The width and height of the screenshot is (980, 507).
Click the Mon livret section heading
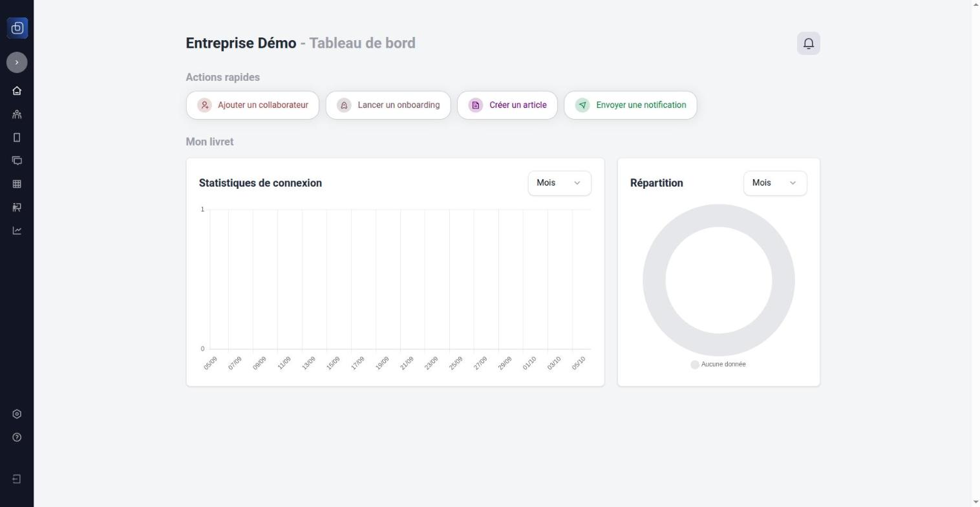click(x=209, y=142)
